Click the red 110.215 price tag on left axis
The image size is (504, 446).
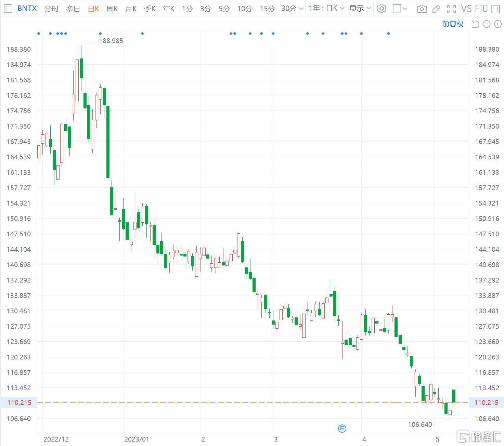19,403
